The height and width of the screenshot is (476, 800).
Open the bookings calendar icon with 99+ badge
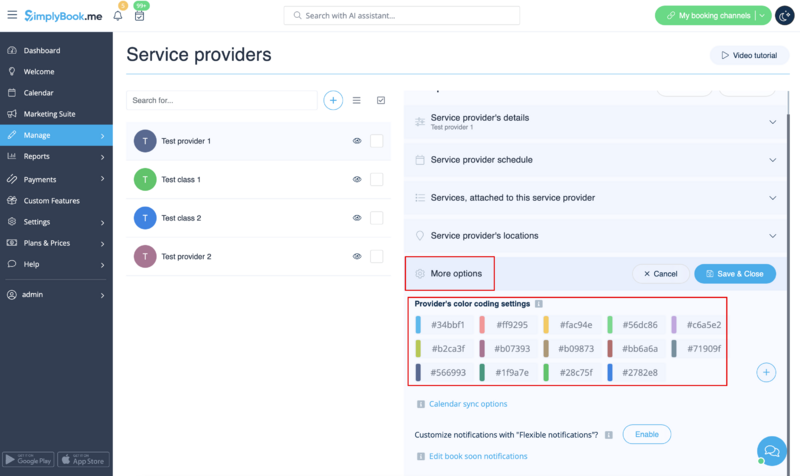(x=139, y=16)
